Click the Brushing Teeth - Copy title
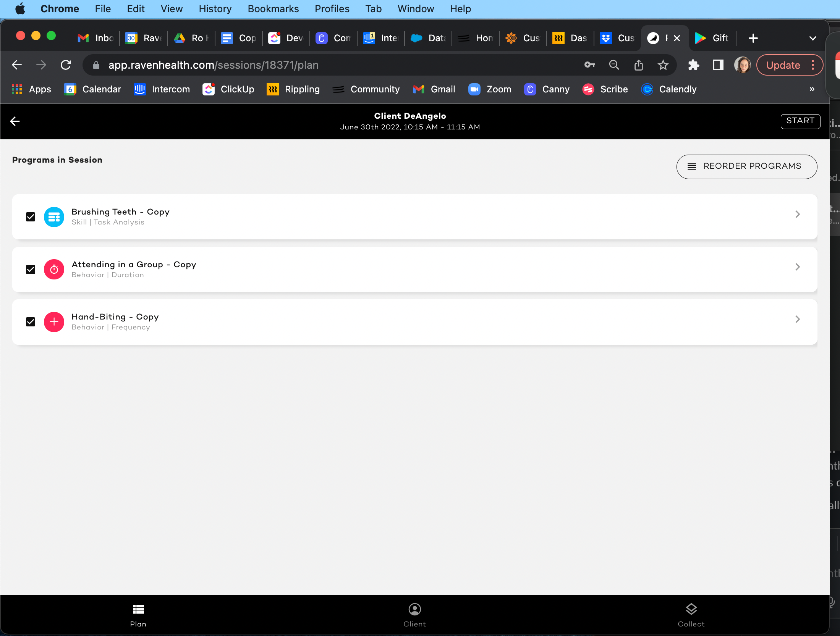840x636 pixels. [121, 212]
